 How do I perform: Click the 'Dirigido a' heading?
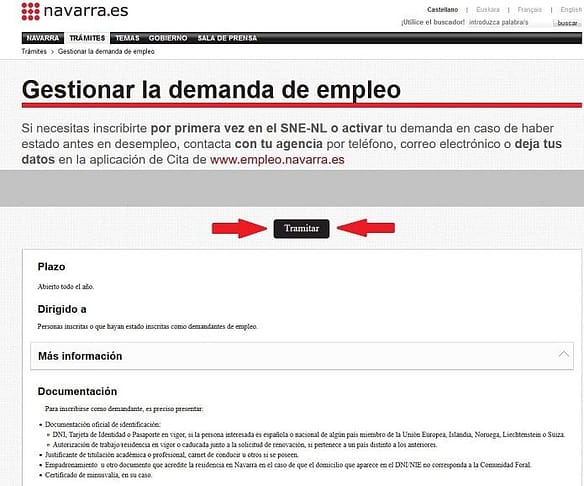(x=62, y=309)
